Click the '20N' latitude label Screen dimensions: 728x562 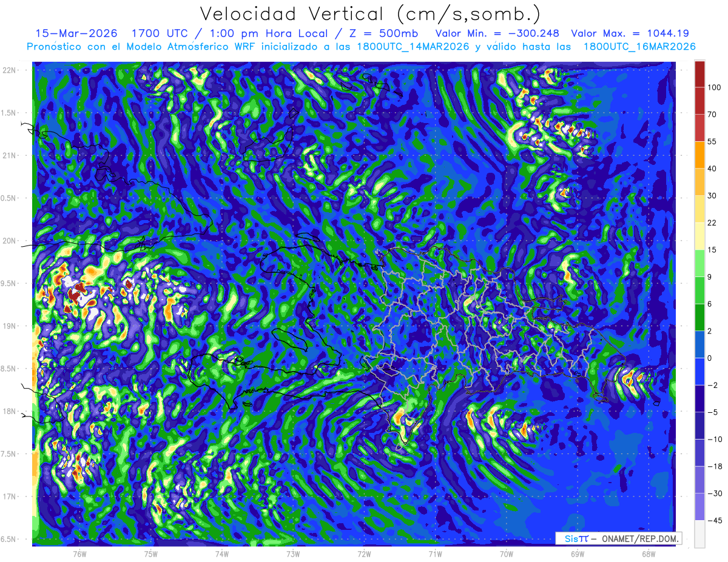click(10, 241)
